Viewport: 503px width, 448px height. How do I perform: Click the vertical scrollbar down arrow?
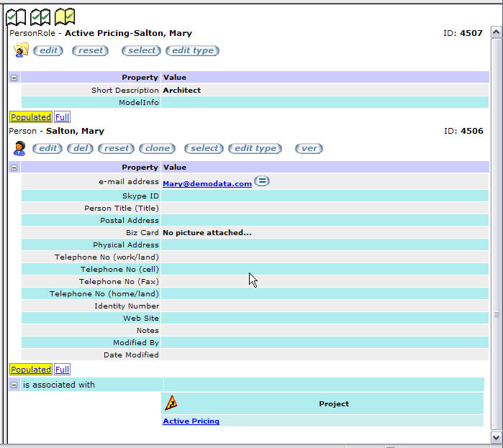tap(496, 437)
